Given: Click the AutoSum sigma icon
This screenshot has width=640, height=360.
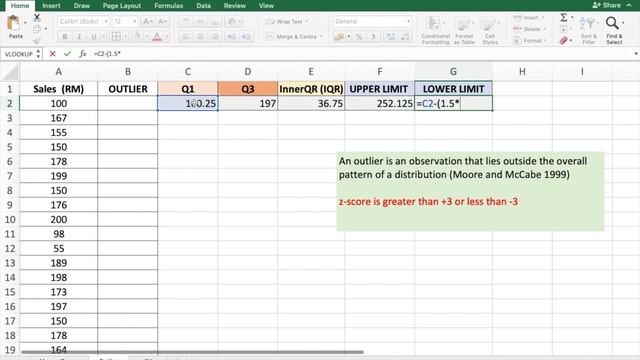Looking at the screenshot, I should click(x=564, y=18).
